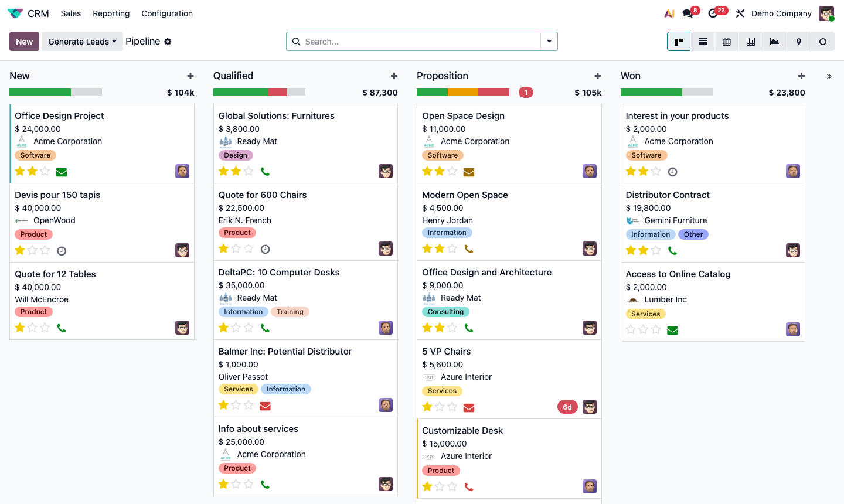
Task: Open the Activity view
Action: (822, 42)
